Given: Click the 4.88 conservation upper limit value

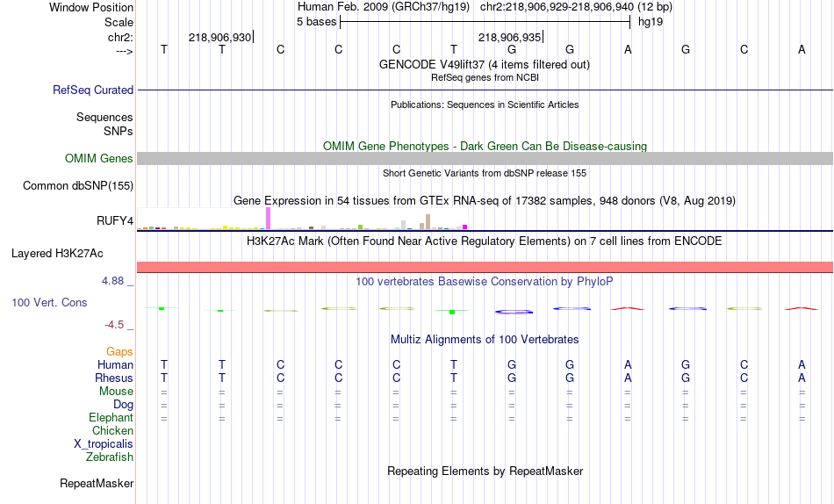Looking at the screenshot, I should [113, 280].
